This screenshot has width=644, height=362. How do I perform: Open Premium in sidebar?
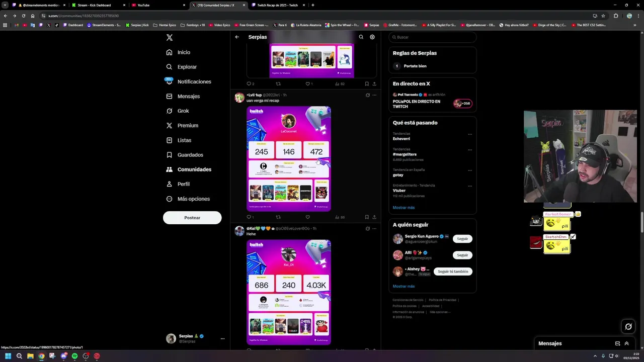point(182,125)
